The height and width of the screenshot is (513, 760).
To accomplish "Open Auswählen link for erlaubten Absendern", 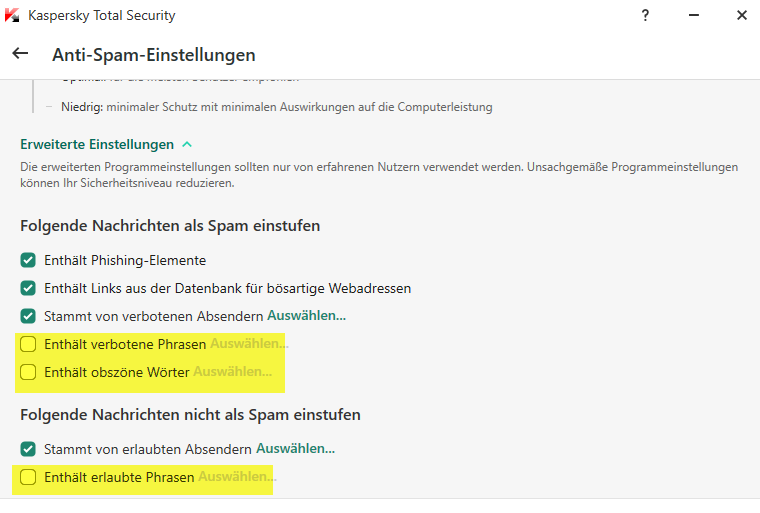I will (x=295, y=449).
